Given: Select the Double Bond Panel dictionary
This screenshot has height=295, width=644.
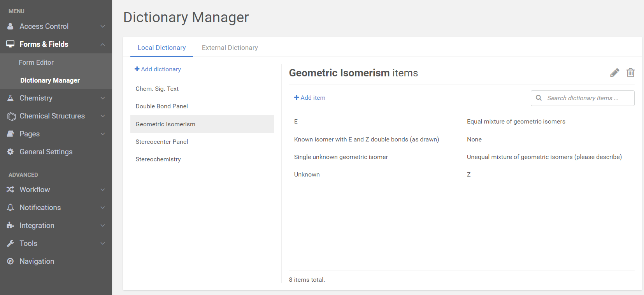Looking at the screenshot, I should (x=202, y=106).
